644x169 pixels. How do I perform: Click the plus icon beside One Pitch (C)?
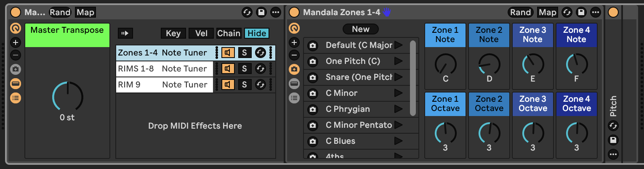pos(312,61)
